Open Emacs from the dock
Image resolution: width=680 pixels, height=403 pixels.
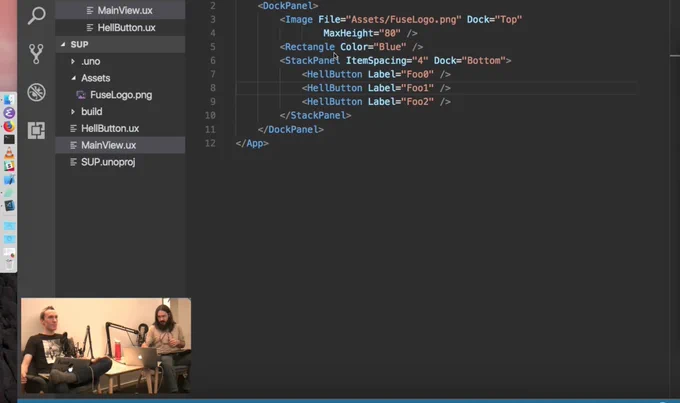point(9,113)
